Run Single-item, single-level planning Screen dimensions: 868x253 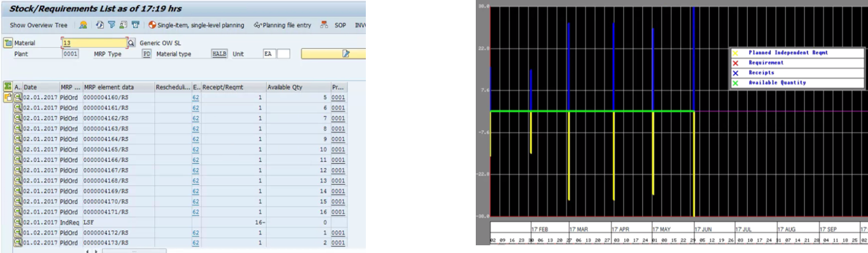[x=196, y=26]
